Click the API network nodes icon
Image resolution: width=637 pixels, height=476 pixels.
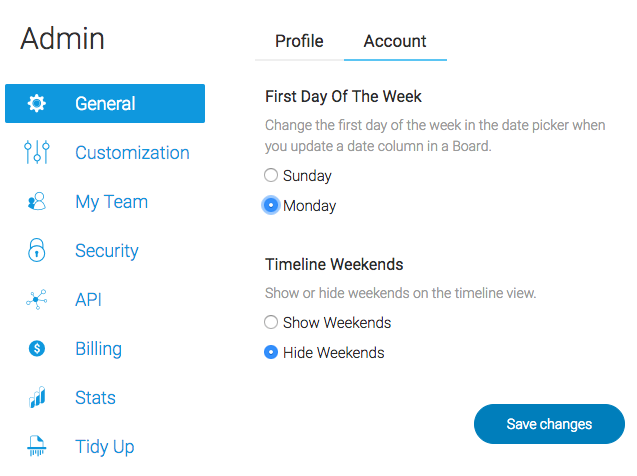[37, 300]
